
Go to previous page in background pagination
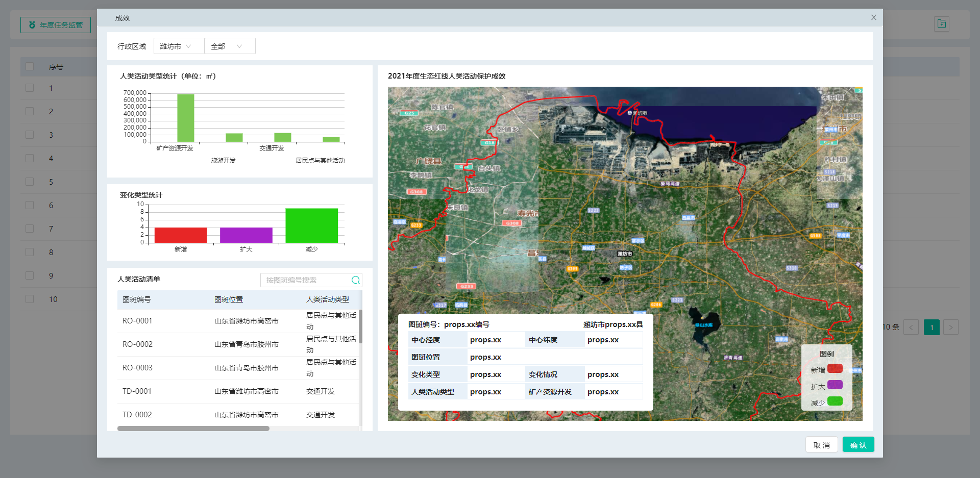tap(911, 328)
